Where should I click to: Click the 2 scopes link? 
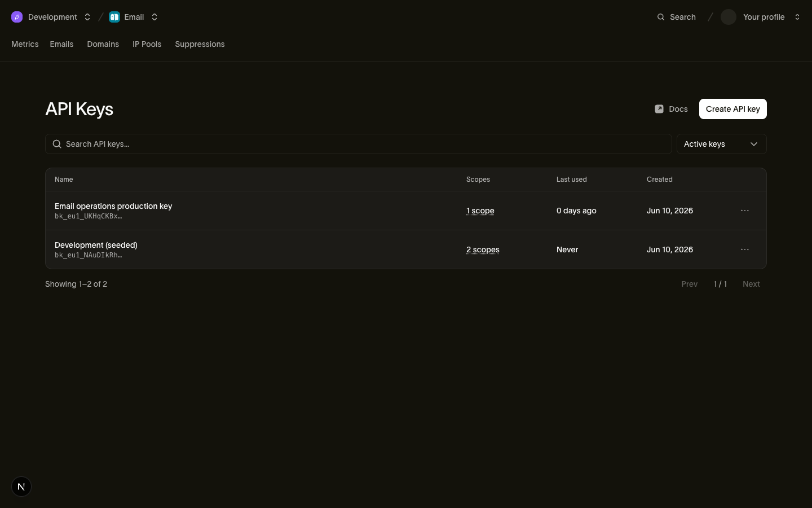[x=483, y=249]
